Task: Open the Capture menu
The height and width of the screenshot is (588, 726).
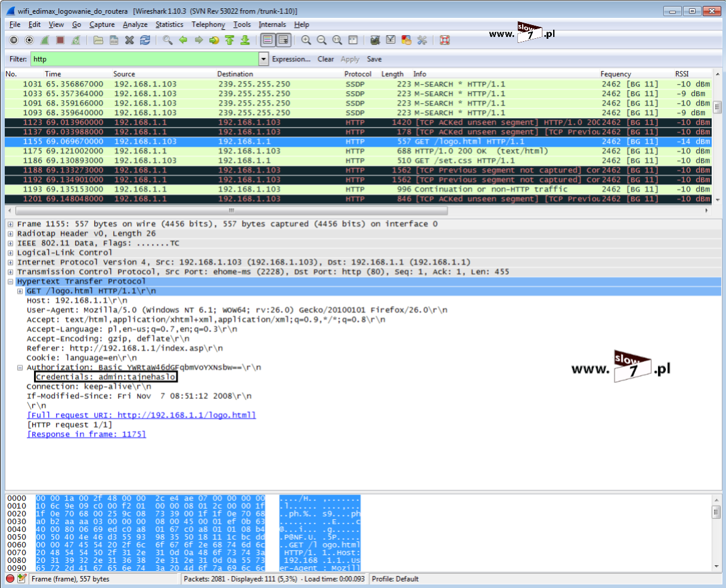Action: tap(102, 24)
